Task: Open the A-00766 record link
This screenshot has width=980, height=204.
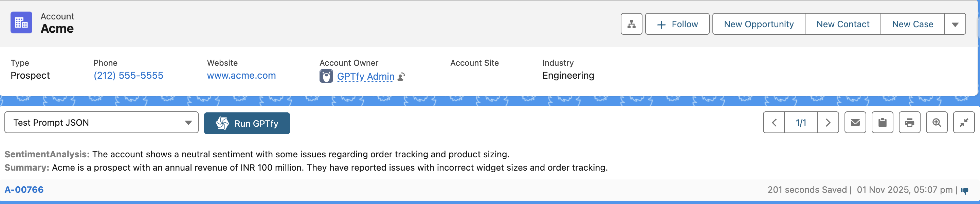Action: [24, 189]
